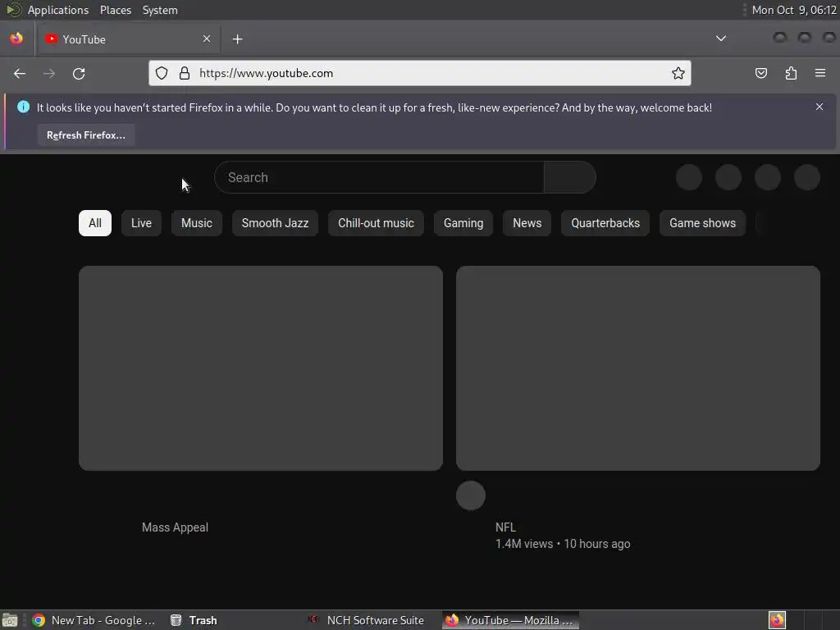Open the Applications menu
The height and width of the screenshot is (630, 840).
click(58, 10)
